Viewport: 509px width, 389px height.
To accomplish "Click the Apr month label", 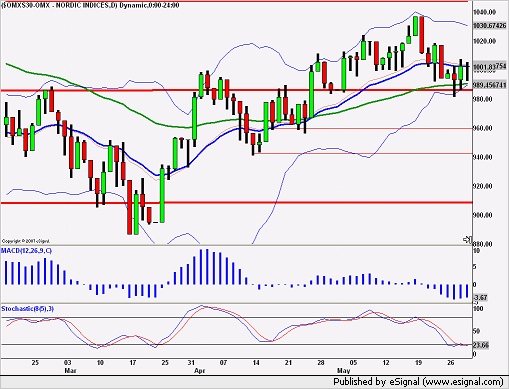I will click(199, 371).
